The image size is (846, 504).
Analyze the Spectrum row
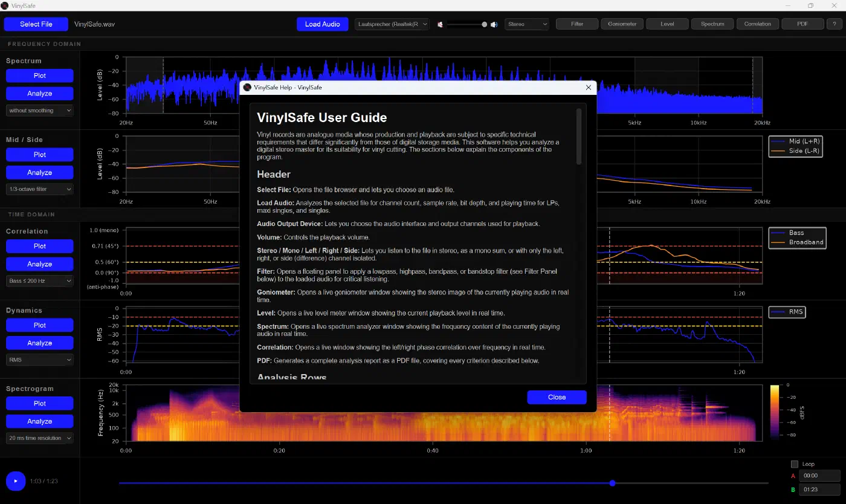pos(40,94)
